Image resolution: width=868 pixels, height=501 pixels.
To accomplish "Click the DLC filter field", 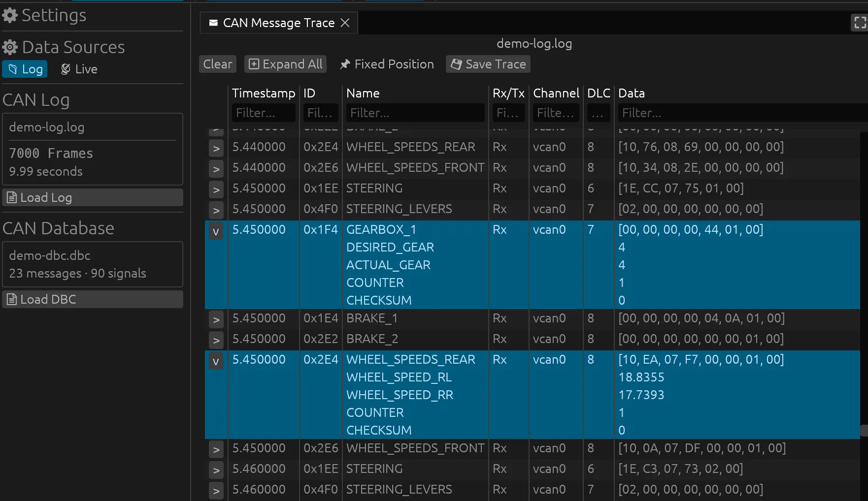I will pyautogui.click(x=599, y=113).
